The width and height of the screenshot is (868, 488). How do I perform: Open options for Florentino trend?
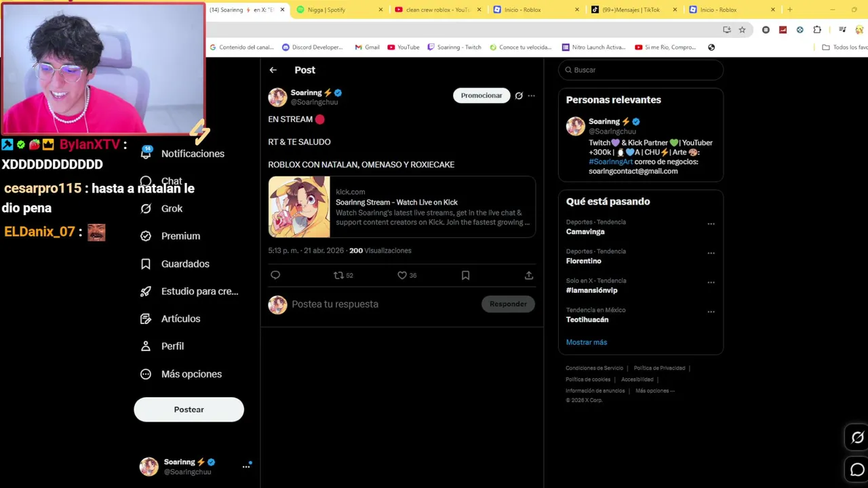point(711,253)
